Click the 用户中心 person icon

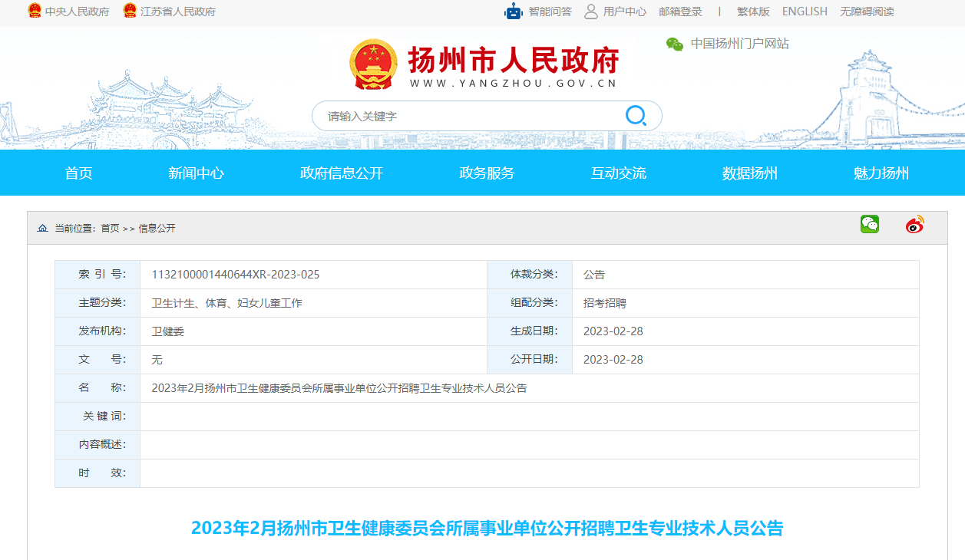pyautogui.click(x=590, y=12)
